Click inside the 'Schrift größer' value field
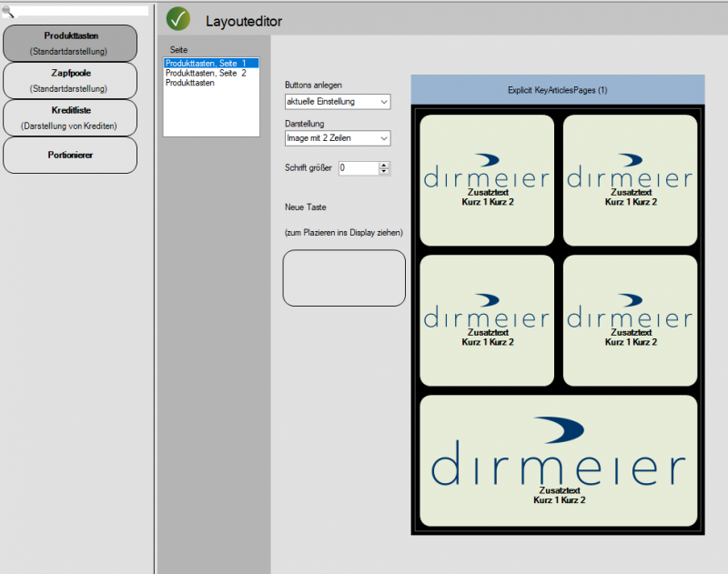The image size is (728, 574). click(359, 168)
